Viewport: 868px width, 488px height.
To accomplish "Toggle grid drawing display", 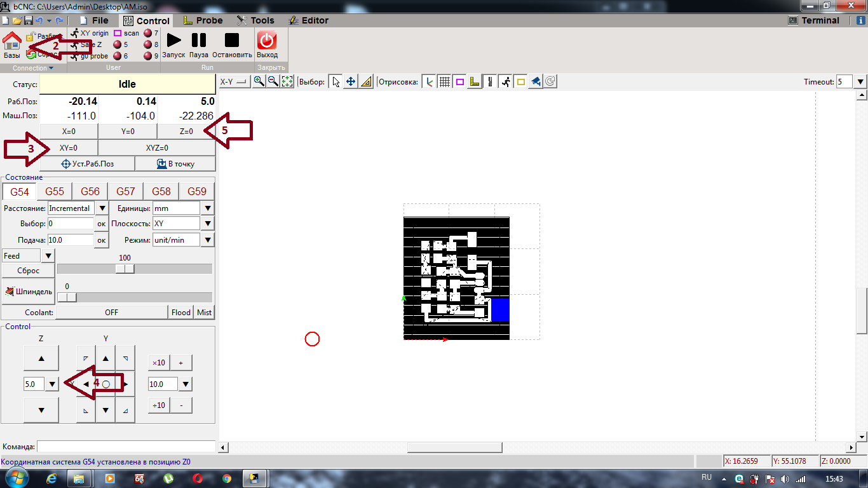I will [445, 81].
